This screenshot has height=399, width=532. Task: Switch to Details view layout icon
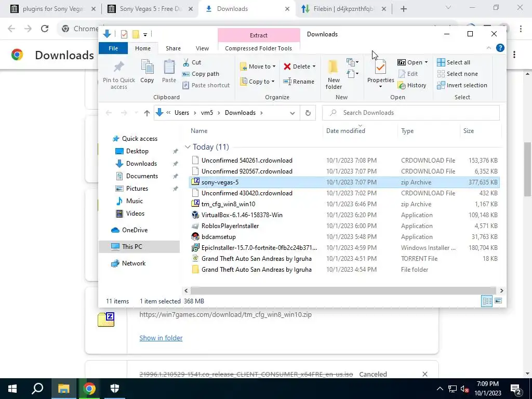point(487,301)
